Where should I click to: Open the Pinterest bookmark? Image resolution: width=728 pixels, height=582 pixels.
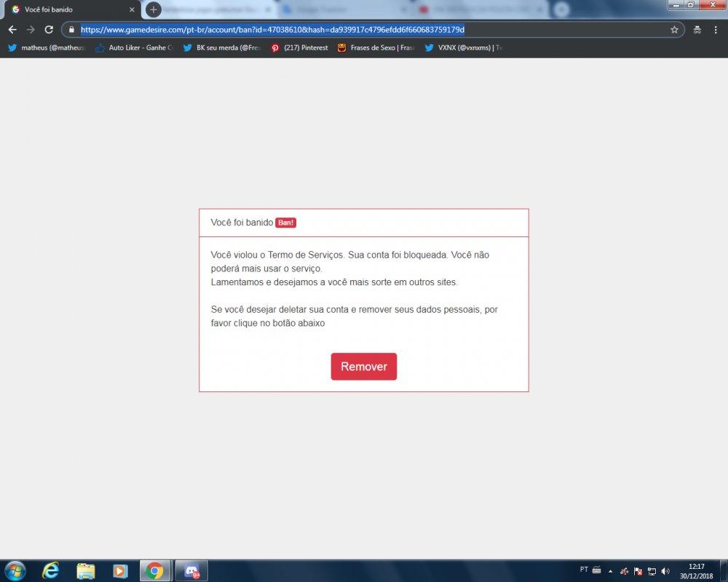[x=299, y=48]
